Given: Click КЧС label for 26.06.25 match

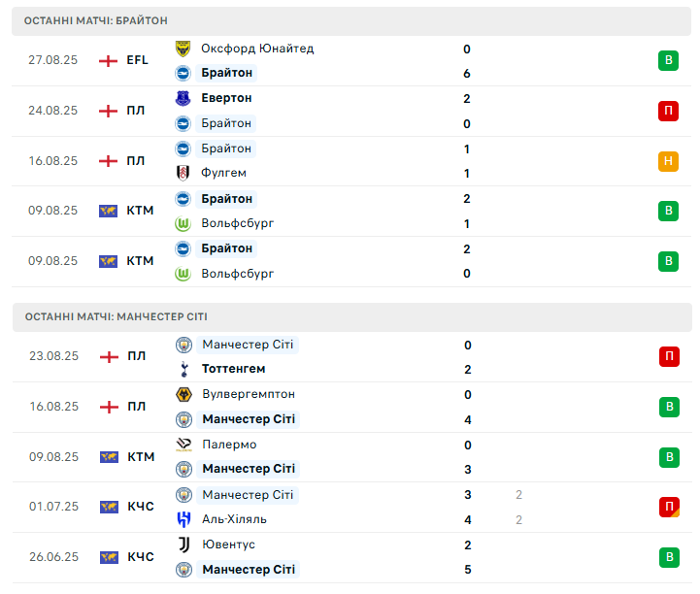Looking at the screenshot, I should tap(141, 557).
